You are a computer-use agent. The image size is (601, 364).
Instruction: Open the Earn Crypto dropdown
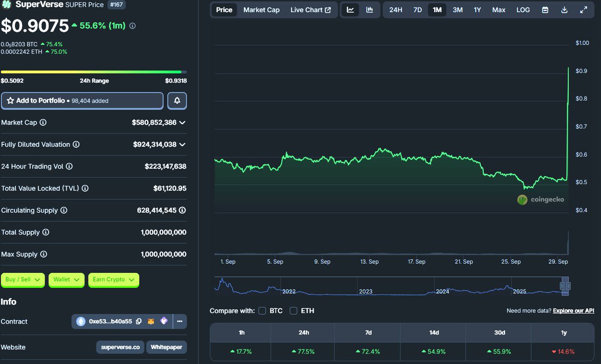114,280
